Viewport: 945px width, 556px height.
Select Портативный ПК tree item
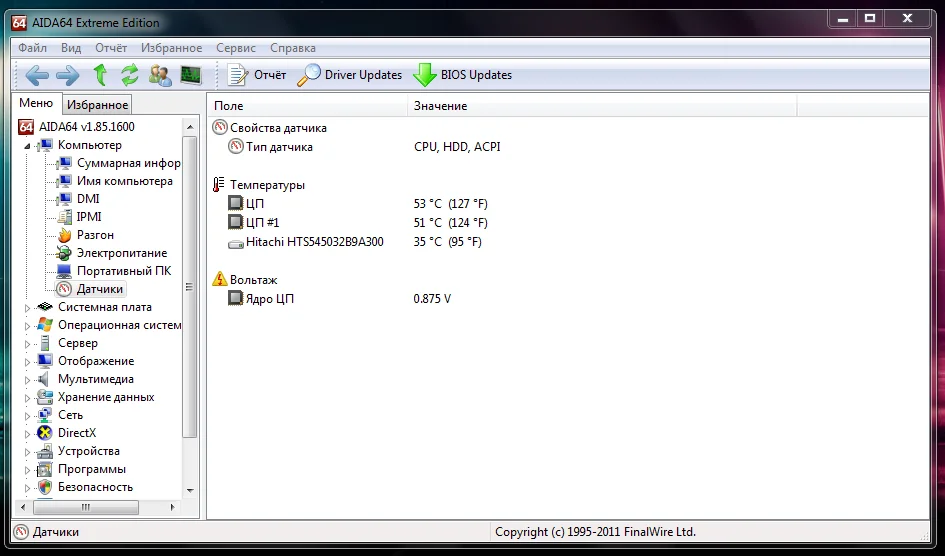tap(124, 271)
